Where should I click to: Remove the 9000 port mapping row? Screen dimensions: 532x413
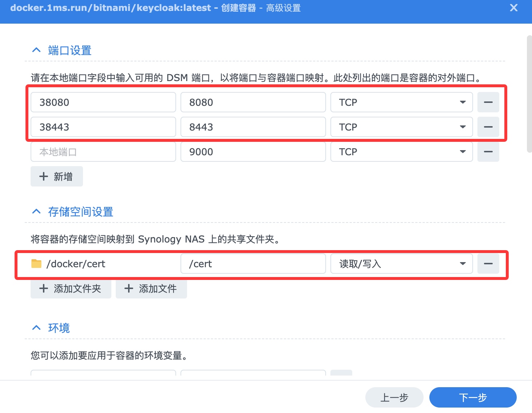pos(488,152)
